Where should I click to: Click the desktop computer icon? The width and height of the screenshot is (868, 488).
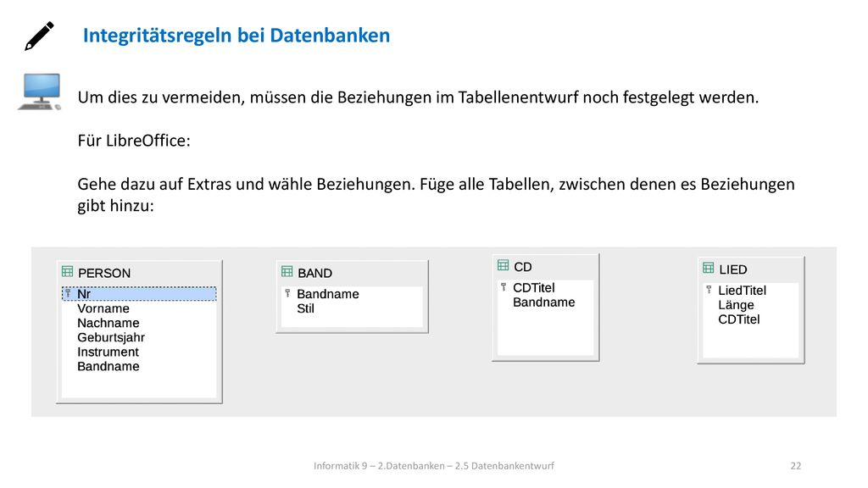39,91
